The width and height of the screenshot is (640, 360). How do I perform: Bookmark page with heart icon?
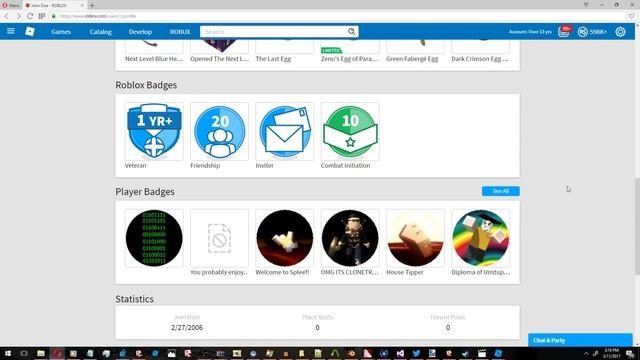pyautogui.click(x=631, y=16)
